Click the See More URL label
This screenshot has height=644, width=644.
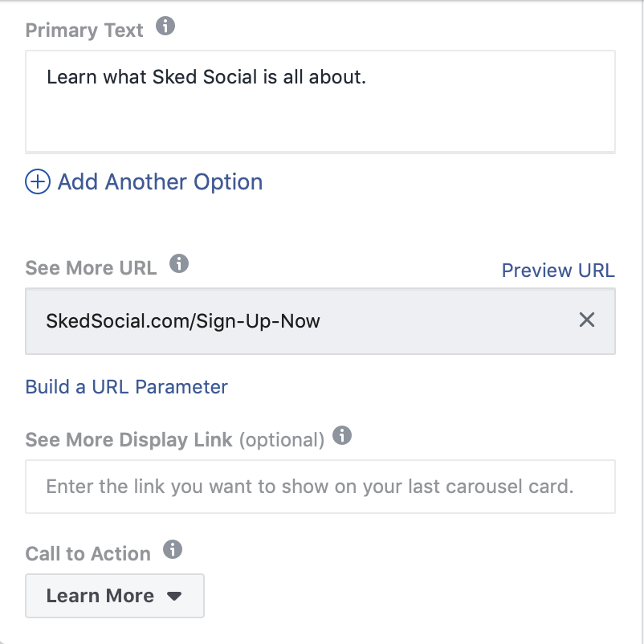pos(91,267)
